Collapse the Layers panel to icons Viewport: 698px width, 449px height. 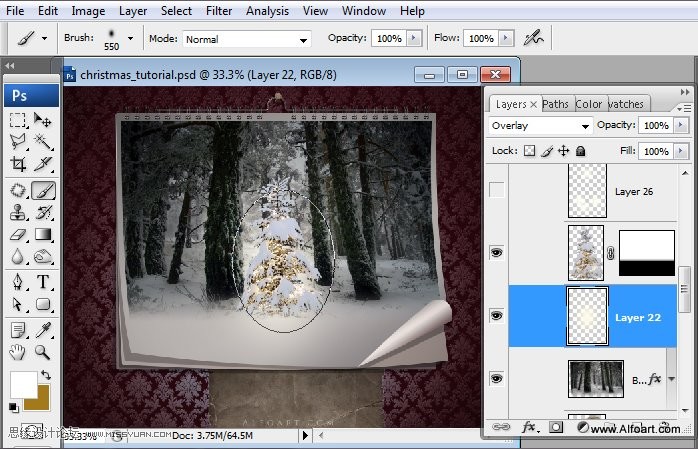coord(685,92)
